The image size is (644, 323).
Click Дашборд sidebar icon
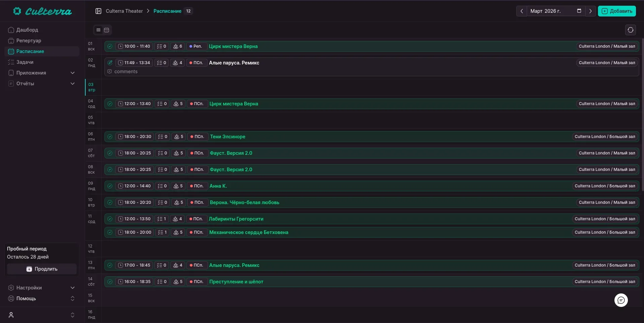pos(11,30)
